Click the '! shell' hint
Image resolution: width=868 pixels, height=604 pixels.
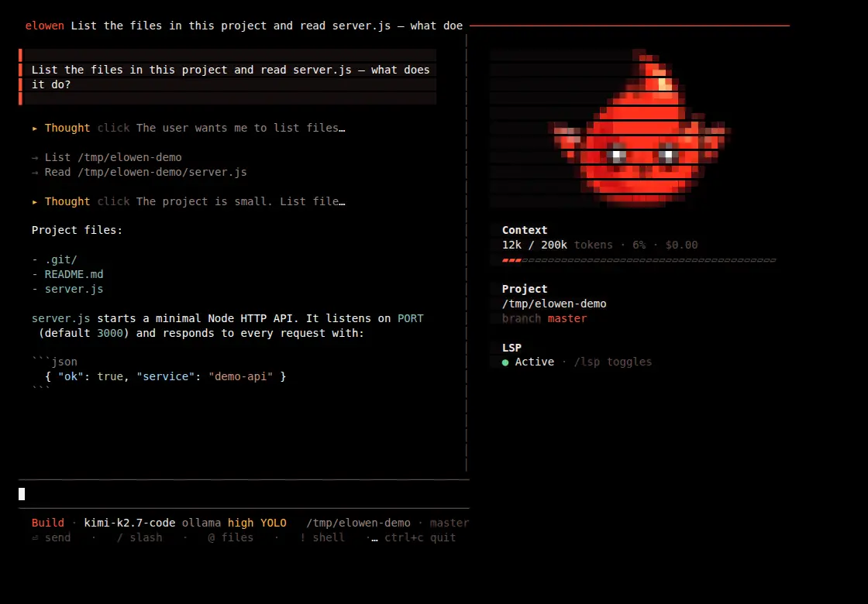[322, 537]
